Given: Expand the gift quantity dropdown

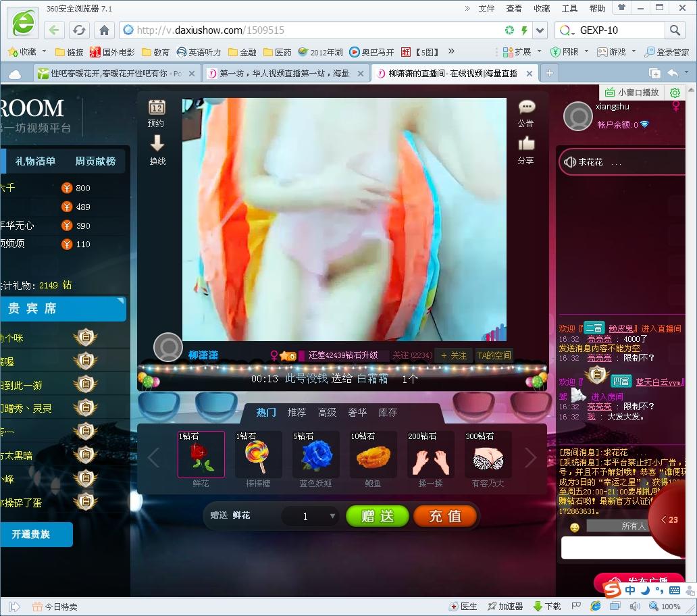Looking at the screenshot, I should click(332, 516).
